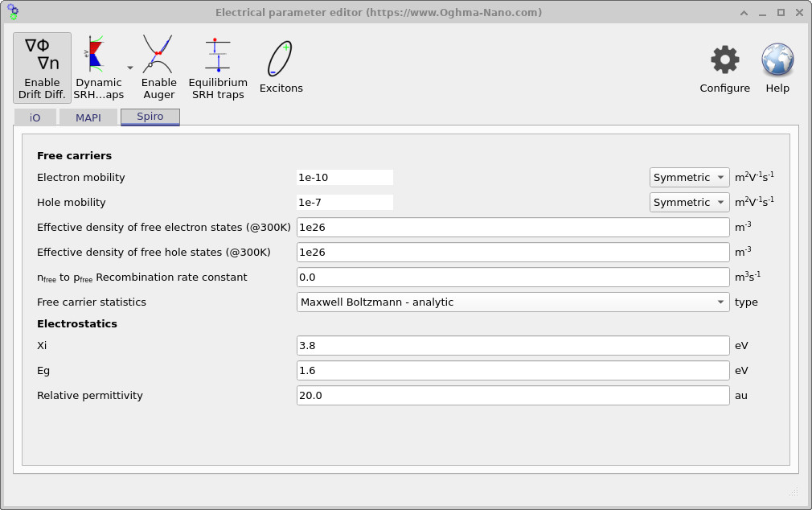Select the Spiro tab
The height and width of the screenshot is (510, 812).
click(150, 117)
